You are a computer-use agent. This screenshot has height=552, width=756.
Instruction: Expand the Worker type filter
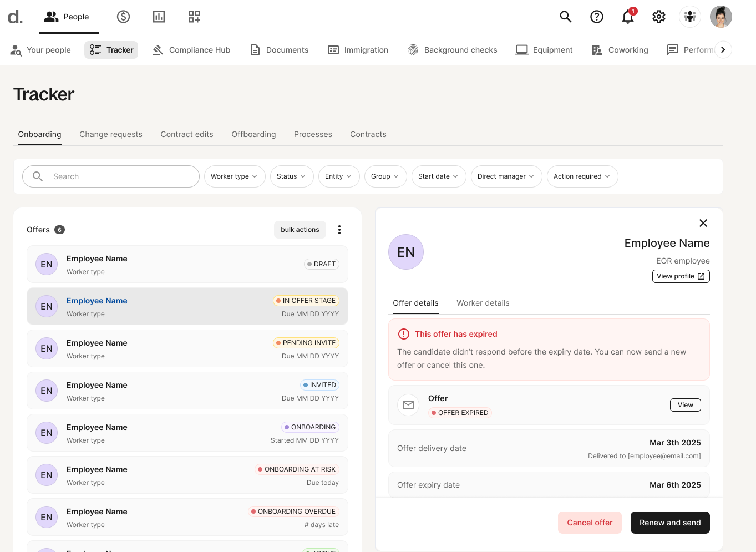234,176
